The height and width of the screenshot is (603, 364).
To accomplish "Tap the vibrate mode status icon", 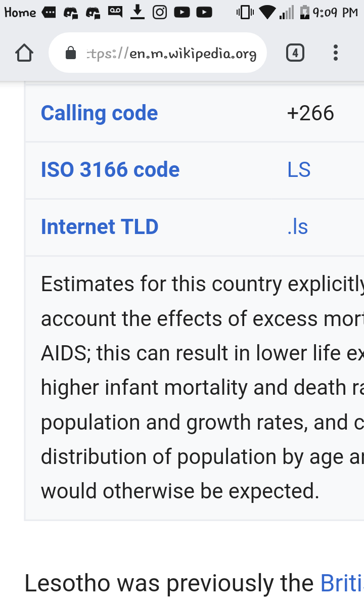I will 245,12.
